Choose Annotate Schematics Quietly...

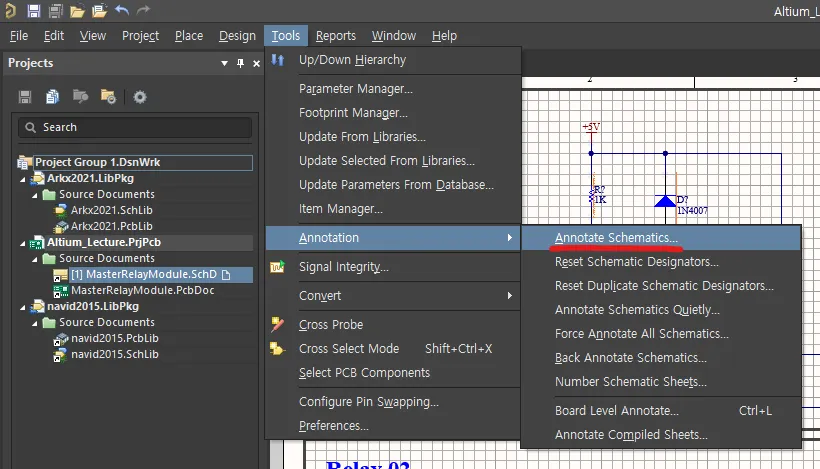coord(661,310)
